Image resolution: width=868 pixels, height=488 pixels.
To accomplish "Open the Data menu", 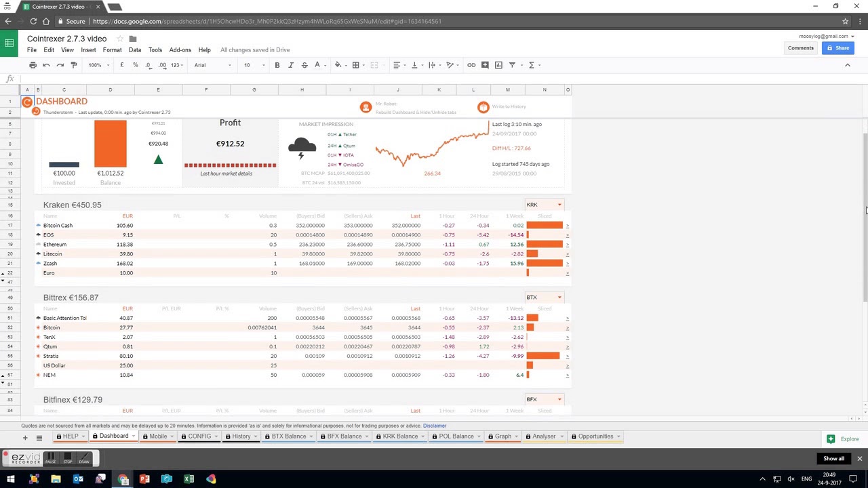I will coord(135,49).
